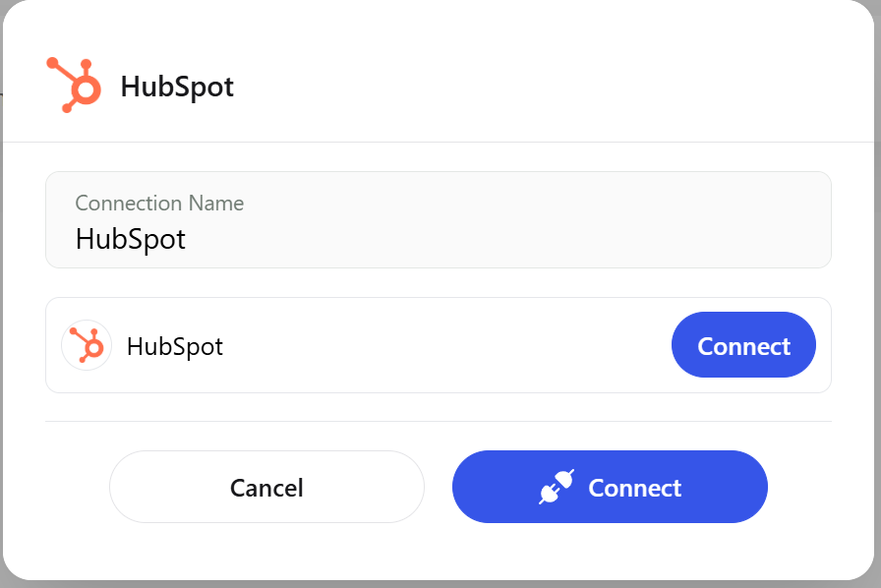This screenshot has height=588, width=881.
Task: Click empty space right of name field text
Action: 505,240
